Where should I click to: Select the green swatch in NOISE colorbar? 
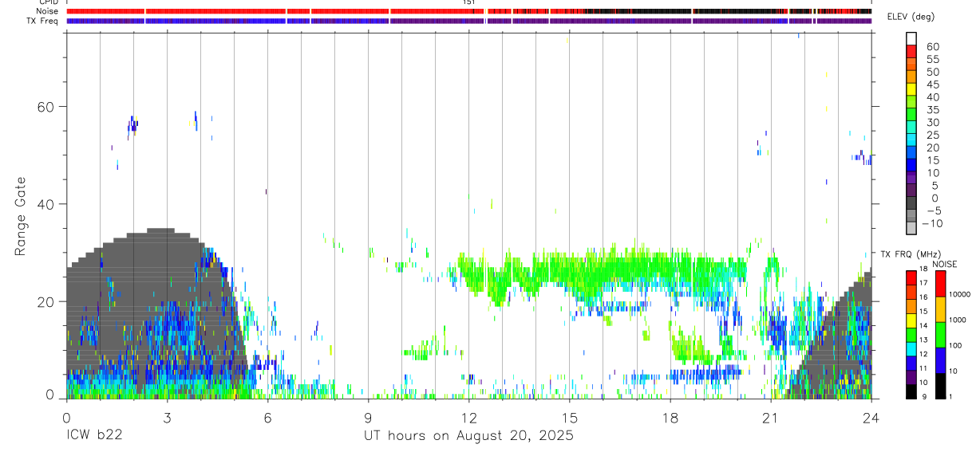939,335
